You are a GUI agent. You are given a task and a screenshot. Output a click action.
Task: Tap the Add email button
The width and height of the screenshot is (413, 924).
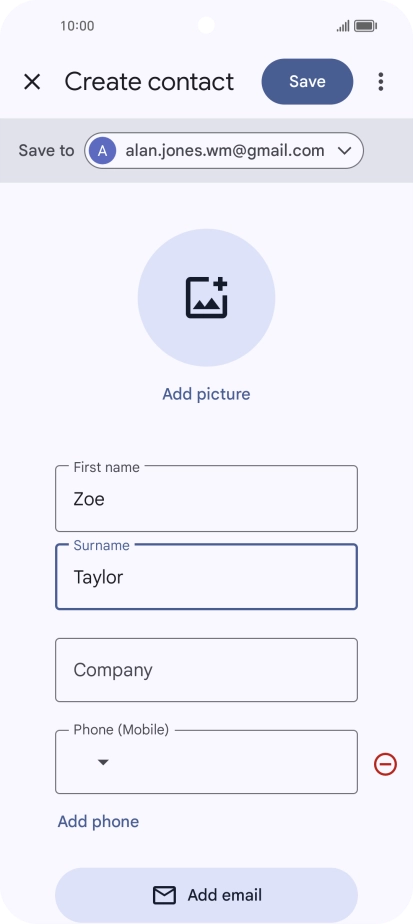click(x=206, y=895)
